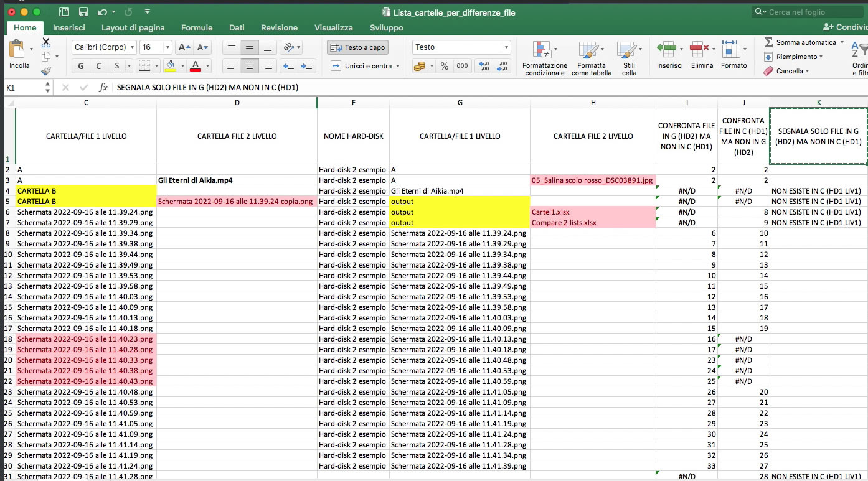Image resolution: width=868 pixels, height=481 pixels.
Task: Switch to the Formule tab
Action: (x=197, y=27)
